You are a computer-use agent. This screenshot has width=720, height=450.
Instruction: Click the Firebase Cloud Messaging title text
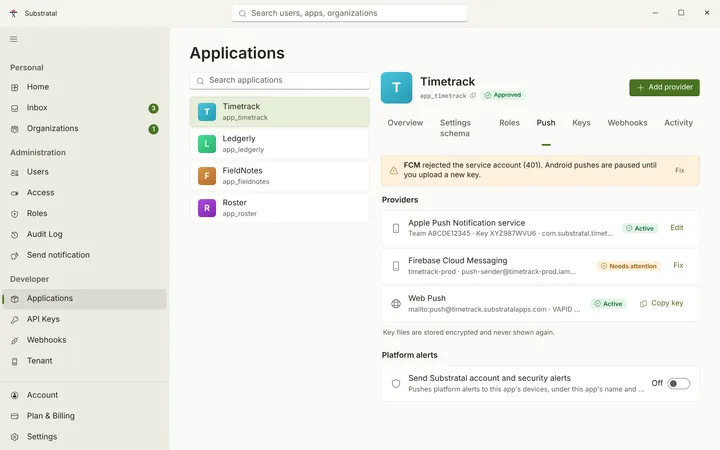[457, 260]
